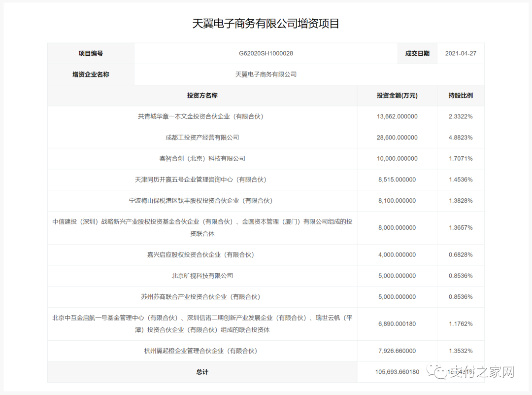Click share ratio 1.3657%
This screenshot has height=395, width=532.
[x=461, y=227]
